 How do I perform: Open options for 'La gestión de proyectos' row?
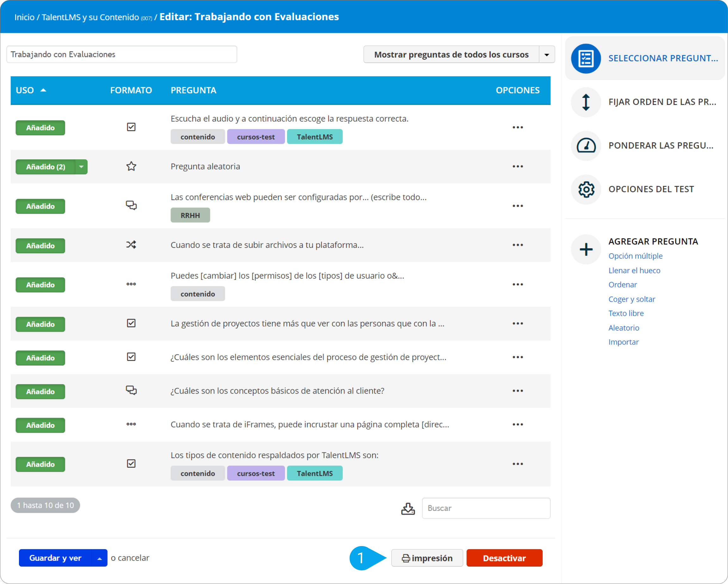click(517, 324)
